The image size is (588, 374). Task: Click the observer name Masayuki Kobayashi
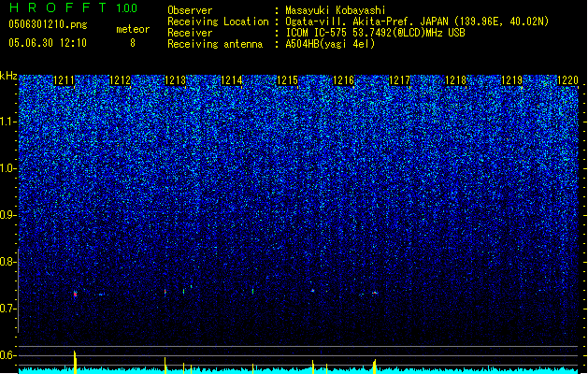tap(336, 10)
